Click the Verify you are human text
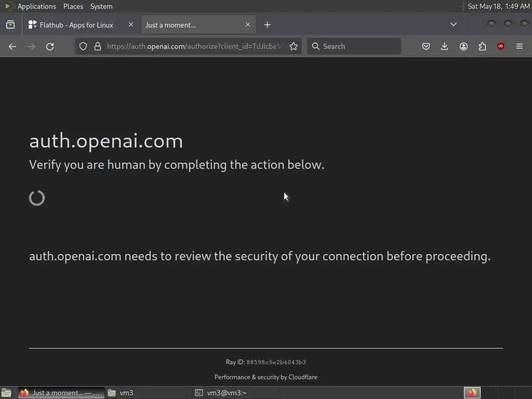532x399 pixels. [177, 165]
